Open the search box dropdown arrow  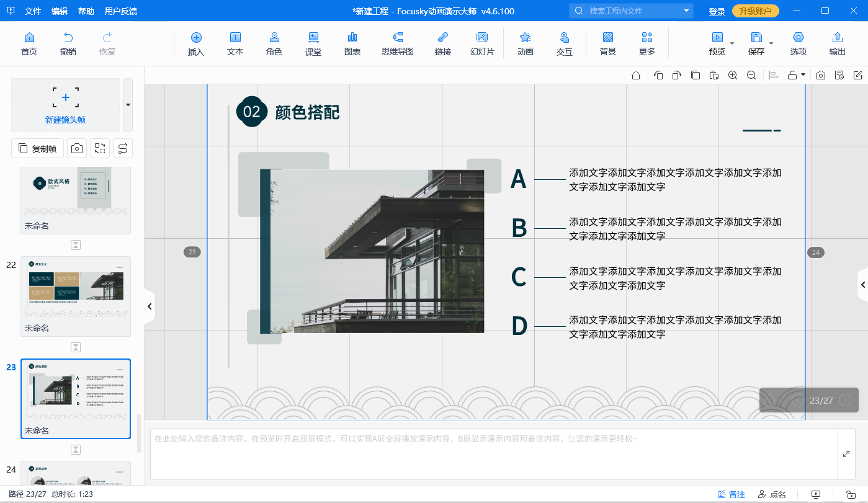pyautogui.click(x=687, y=11)
